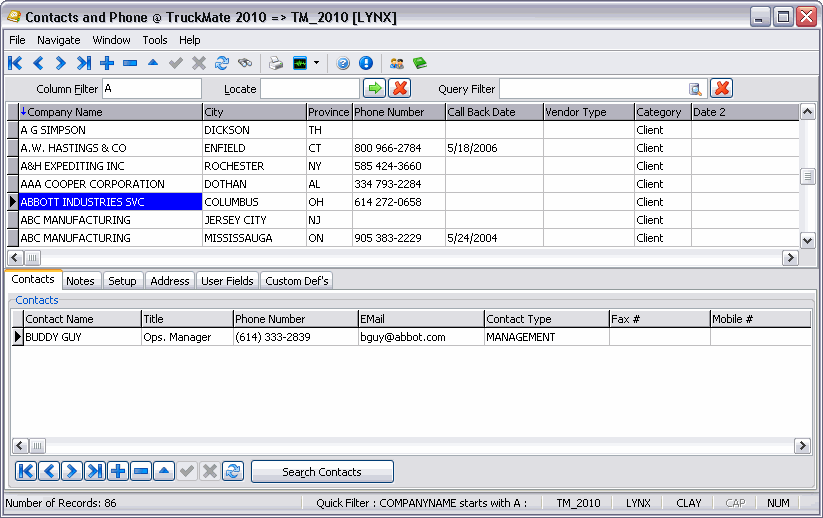This screenshot has width=823, height=518.
Task: Click the binoculars find icon
Action: [244, 63]
